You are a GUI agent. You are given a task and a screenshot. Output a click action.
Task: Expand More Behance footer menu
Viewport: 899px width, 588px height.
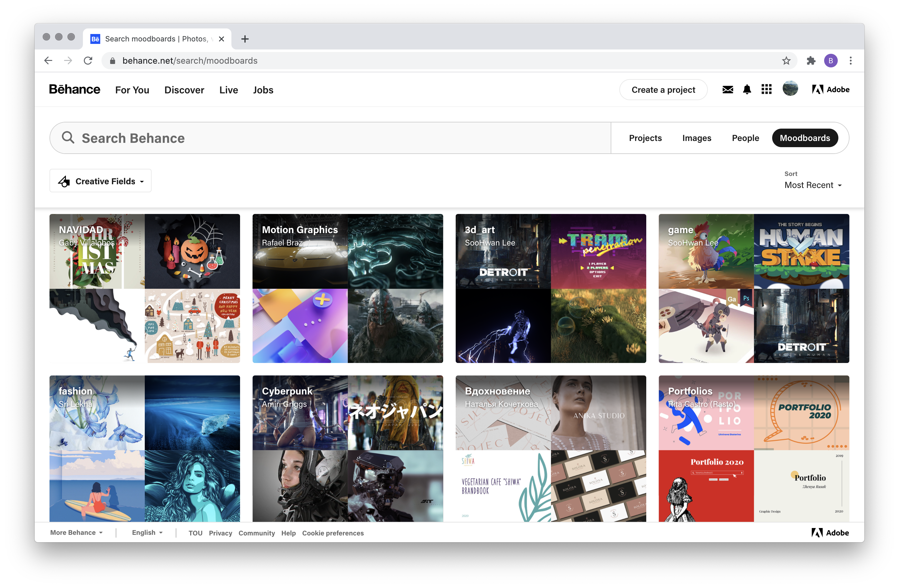tap(77, 533)
